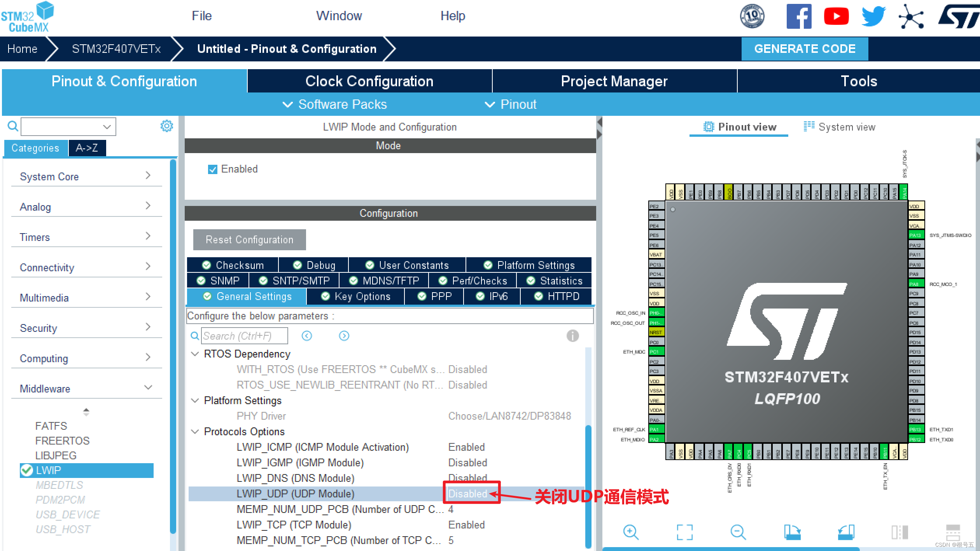Open the Pinout dropdown menu
980x551 pixels.
[x=510, y=104]
